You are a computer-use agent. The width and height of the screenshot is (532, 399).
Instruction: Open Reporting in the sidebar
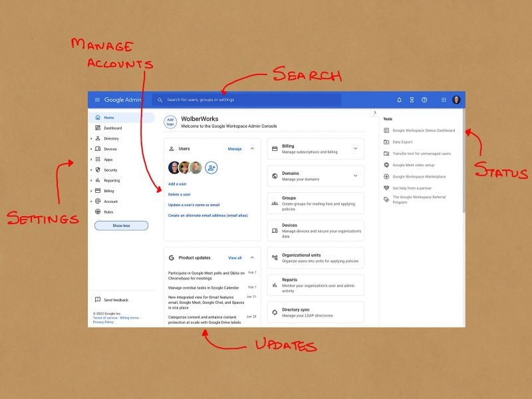122,180
